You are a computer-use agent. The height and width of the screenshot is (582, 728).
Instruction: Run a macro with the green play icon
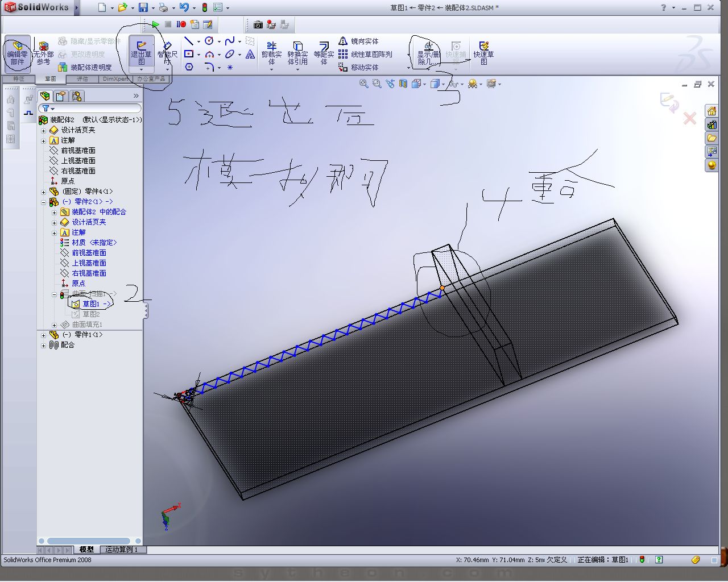point(155,24)
